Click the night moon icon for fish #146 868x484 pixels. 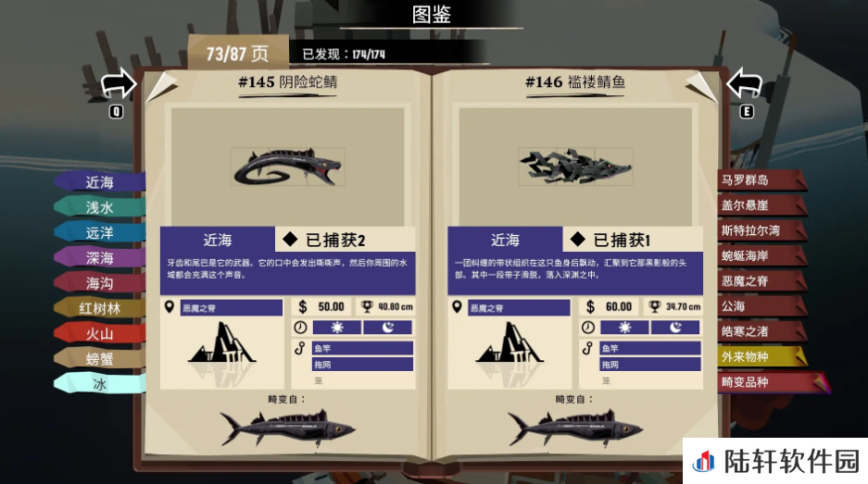pyautogui.click(x=675, y=328)
